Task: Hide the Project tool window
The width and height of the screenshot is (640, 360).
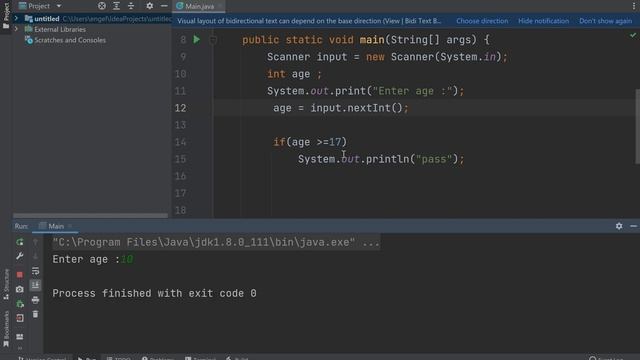Action: coord(164,6)
